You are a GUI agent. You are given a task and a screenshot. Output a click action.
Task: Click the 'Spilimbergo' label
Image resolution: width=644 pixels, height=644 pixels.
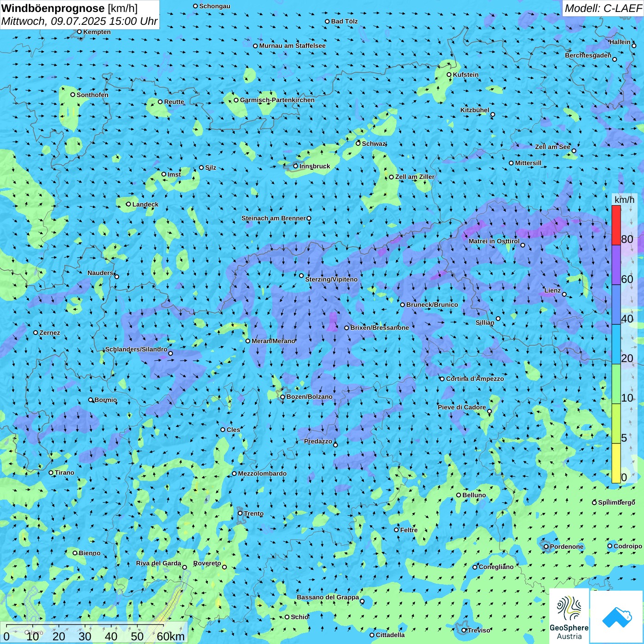coord(616,502)
